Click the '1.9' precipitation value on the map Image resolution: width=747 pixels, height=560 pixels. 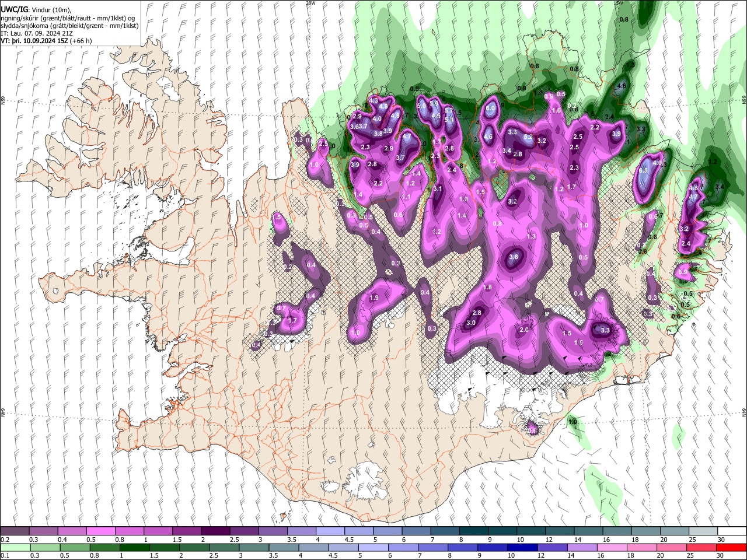pos(374,298)
